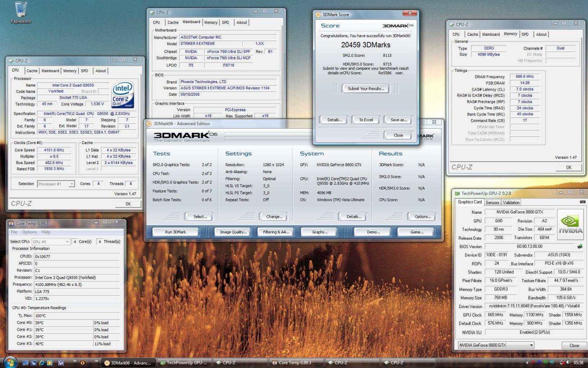The height and width of the screenshot is (368, 588).
Task: Click the network disconnected tray icon
Action: pyautogui.click(x=562, y=362)
